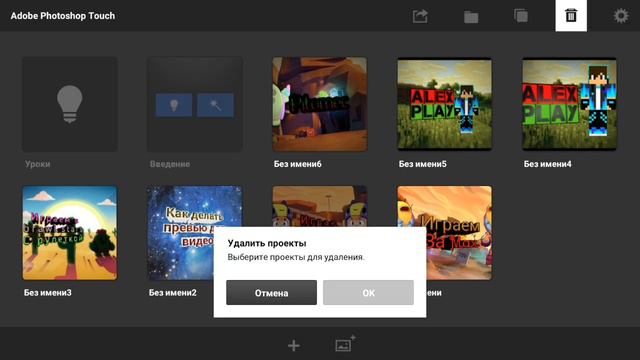Click the Введение label

(170, 164)
